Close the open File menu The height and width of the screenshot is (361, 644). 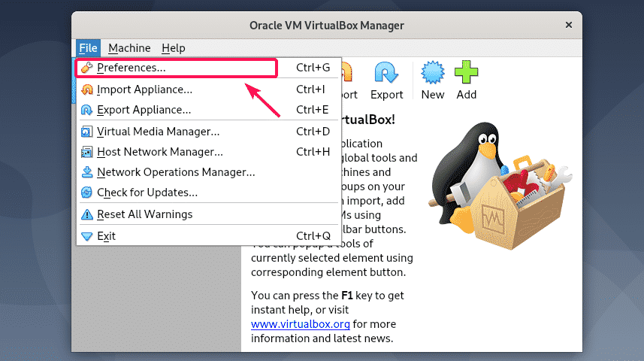(88, 48)
